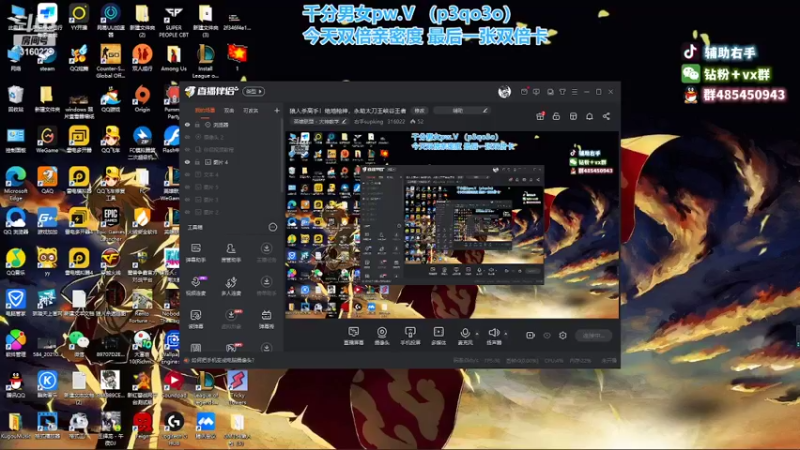Switch to the third scene tab
The width and height of the screenshot is (800, 450).
tap(250, 110)
